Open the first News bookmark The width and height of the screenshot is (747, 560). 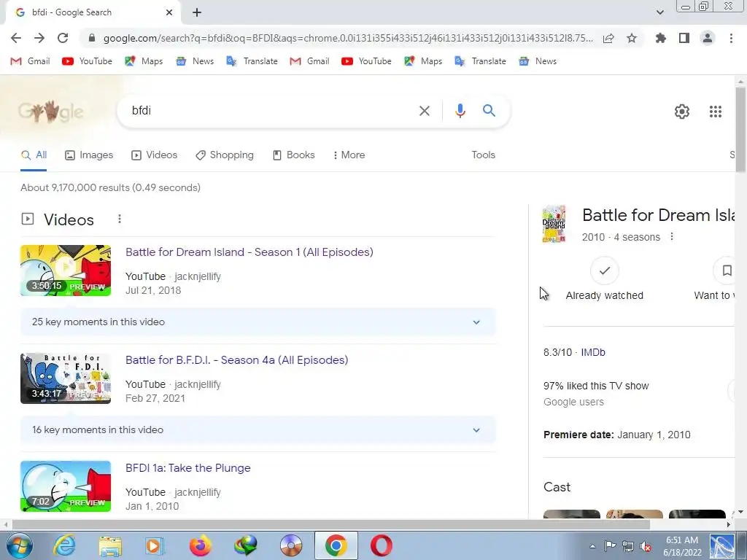pyautogui.click(x=195, y=61)
